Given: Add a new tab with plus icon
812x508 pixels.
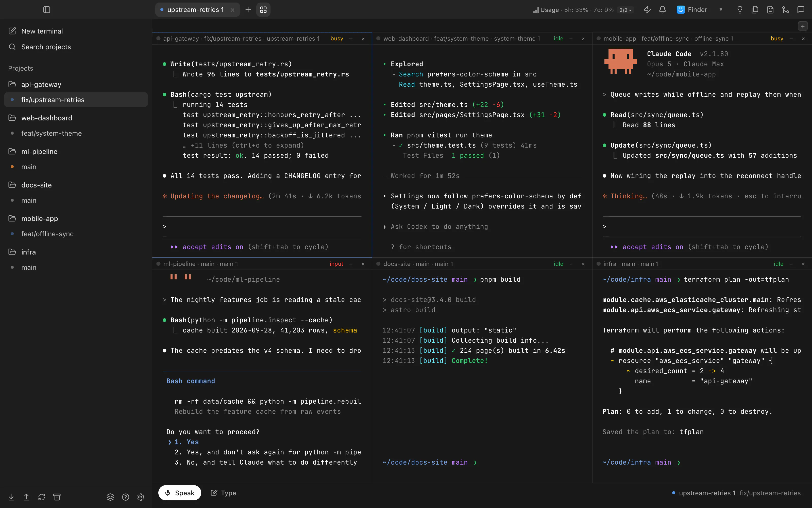Looking at the screenshot, I should point(248,10).
